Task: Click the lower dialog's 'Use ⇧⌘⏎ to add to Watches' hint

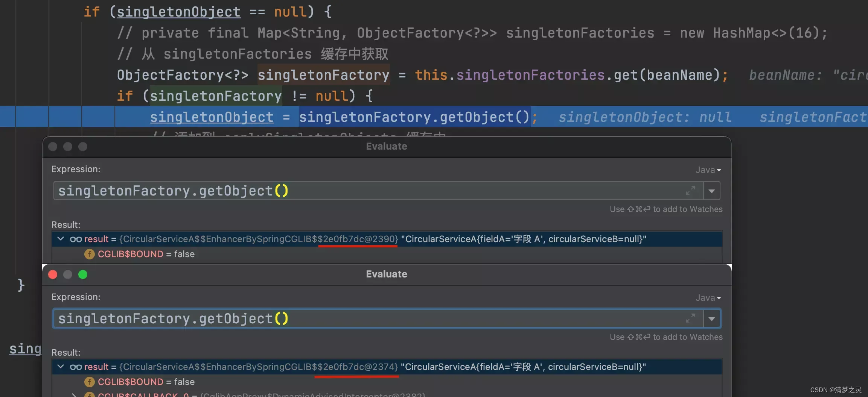Action: tap(666, 337)
